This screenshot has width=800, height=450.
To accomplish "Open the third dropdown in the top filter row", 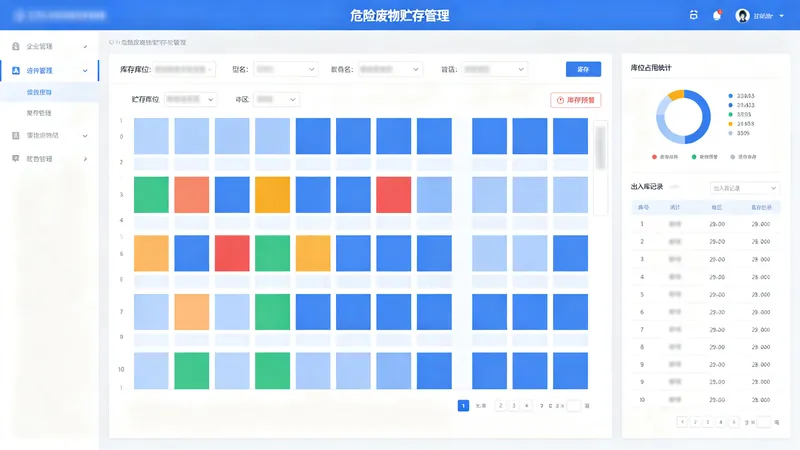I will (390, 69).
